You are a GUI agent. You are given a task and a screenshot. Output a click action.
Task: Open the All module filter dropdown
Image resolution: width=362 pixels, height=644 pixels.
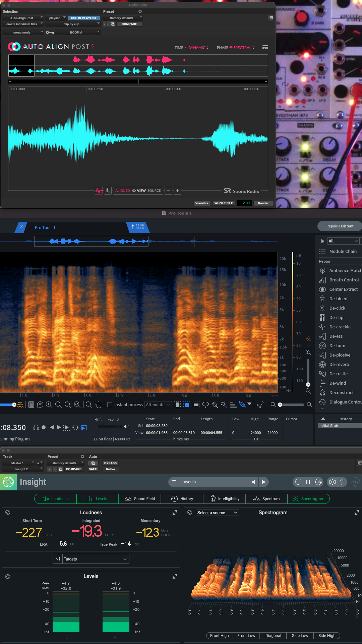[343, 241]
